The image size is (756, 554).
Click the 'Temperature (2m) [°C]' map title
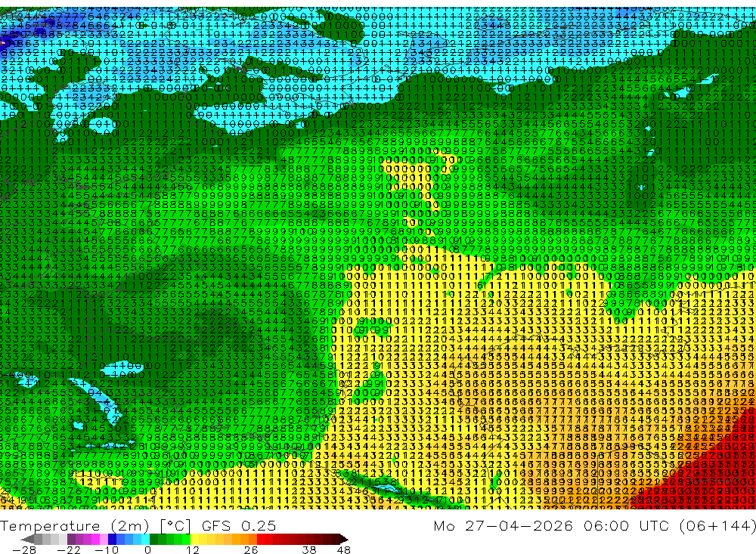(95, 526)
